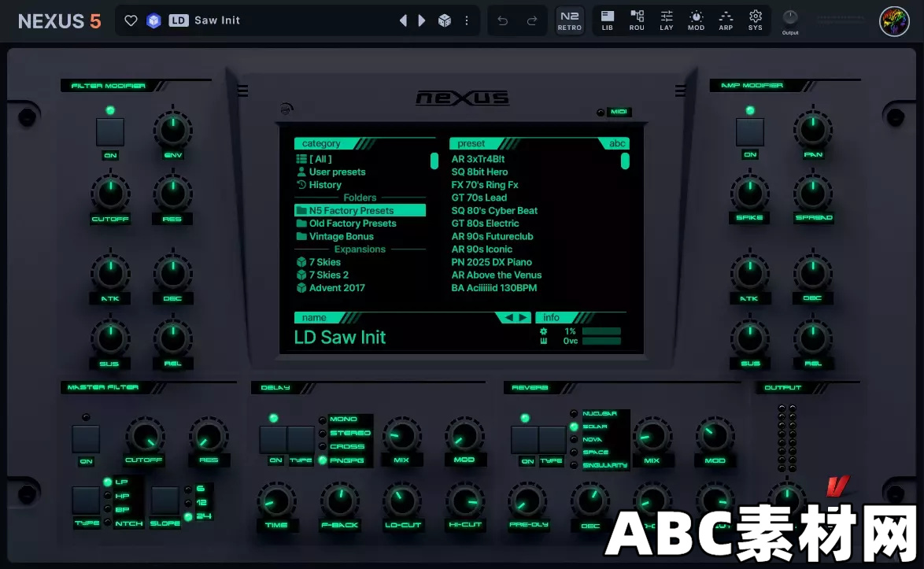Screen dimensions: 924x569
Task: Open the left hamburger menu above the display
Action: coord(242,90)
